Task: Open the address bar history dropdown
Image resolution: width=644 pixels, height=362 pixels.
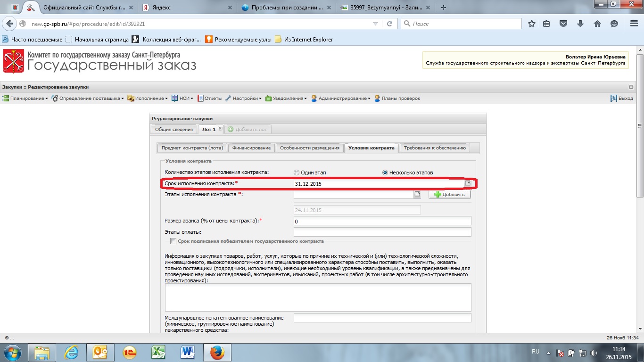Action: coord(375,24)
